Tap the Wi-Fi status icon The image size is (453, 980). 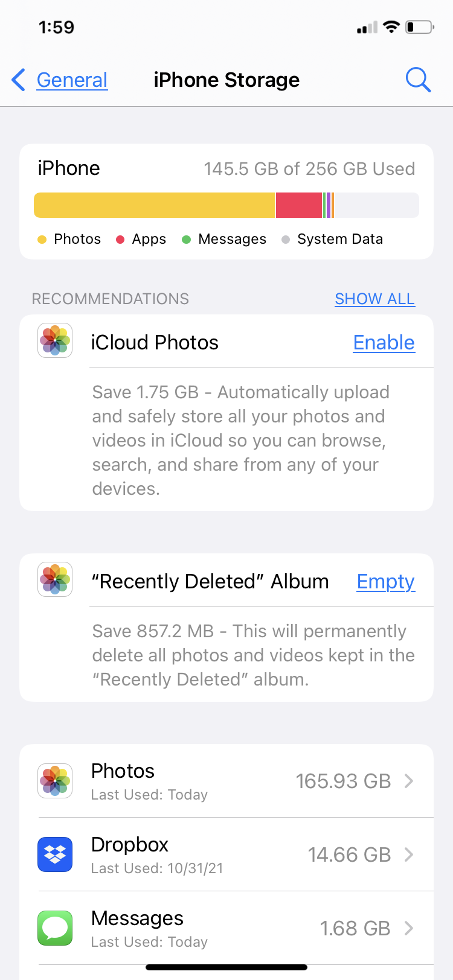[x=391, y=27]
